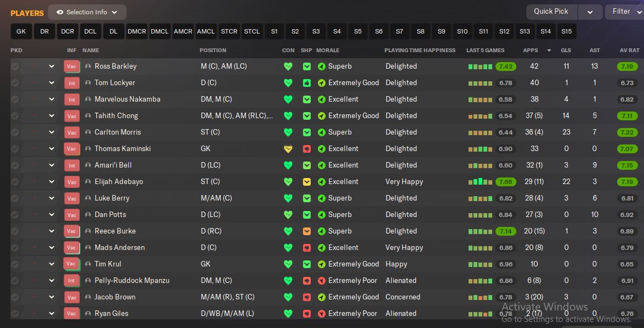Image resolution: width=644 pixels, height=328 pixels.
Task: Select the GK position tab
Action: tap(21, 31)
